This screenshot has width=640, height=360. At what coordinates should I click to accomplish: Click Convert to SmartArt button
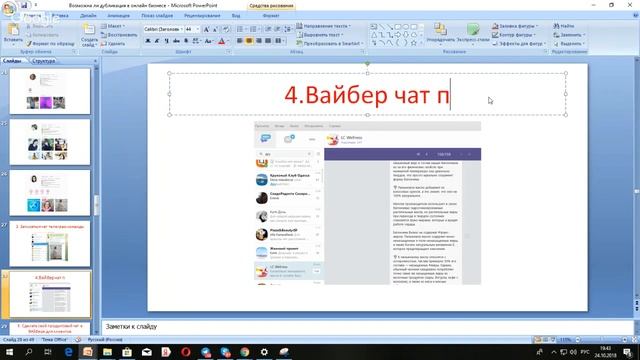click(330, 43)
